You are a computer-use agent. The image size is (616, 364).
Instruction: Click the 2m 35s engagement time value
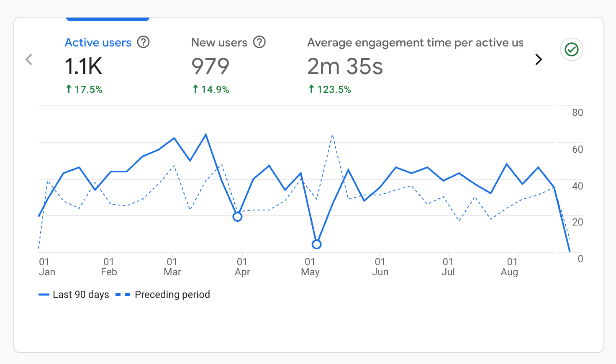click(345, 67)
